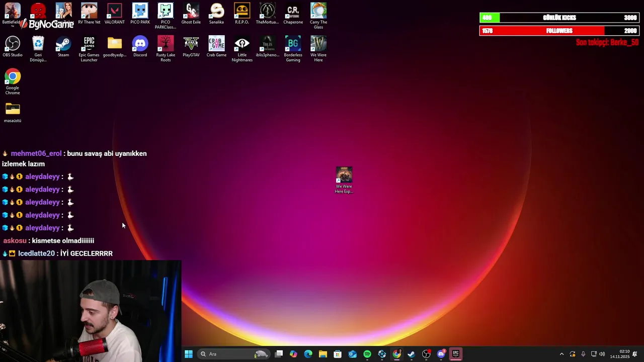The height and width of the screenshot is (362, 644).
Task: Open Task View from the taskbar
Action: [x=279, y=354]
